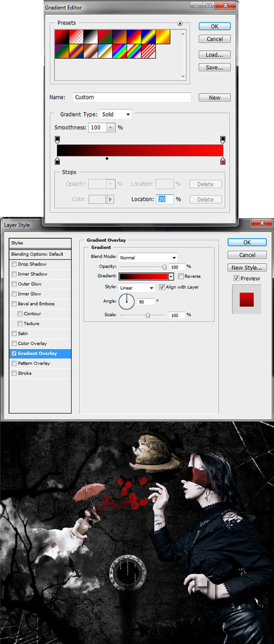This screenshot has width=274, height=644.
Task: Select the red color stop below gradient bar
Action: pyautogui.click(x=223, y=161)
